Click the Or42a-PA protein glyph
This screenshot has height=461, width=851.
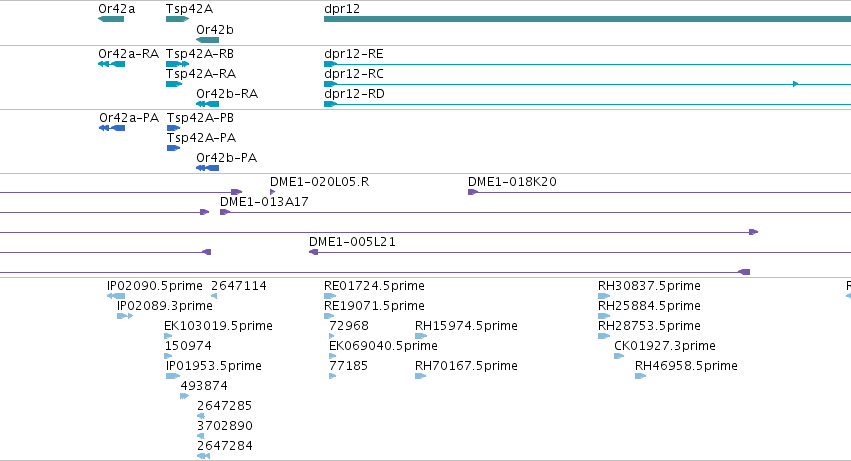coord(112,128)
